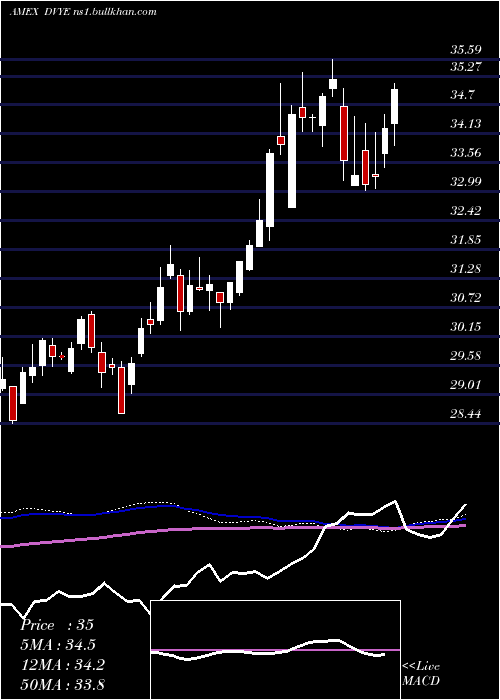Click the 50MA : 33.8 readout

pyautogui.click(x=62, y=684)
